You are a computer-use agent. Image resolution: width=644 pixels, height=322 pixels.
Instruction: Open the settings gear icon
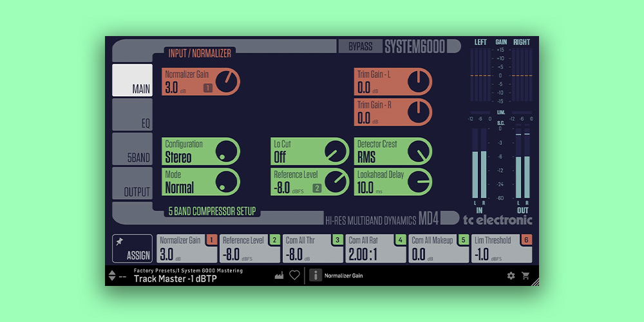(x=511, y=276)
